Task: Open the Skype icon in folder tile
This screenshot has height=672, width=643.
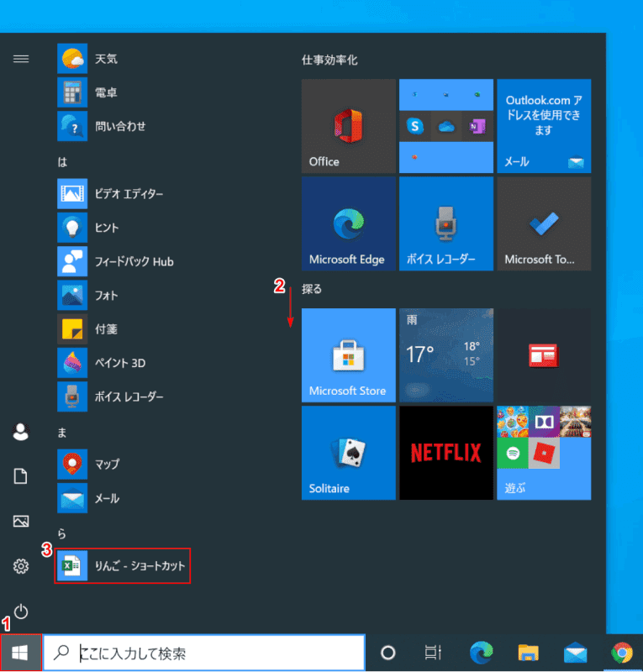Action: [x=414, y=126]
